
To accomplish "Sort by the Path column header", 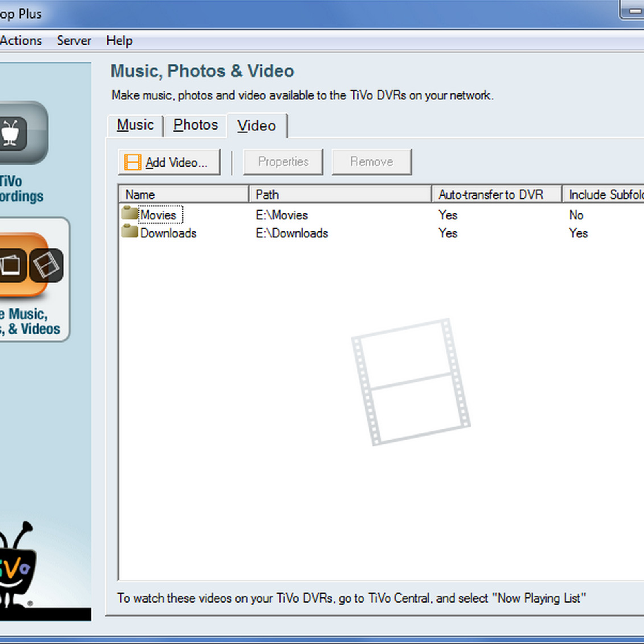I will [x=341, y=194].
